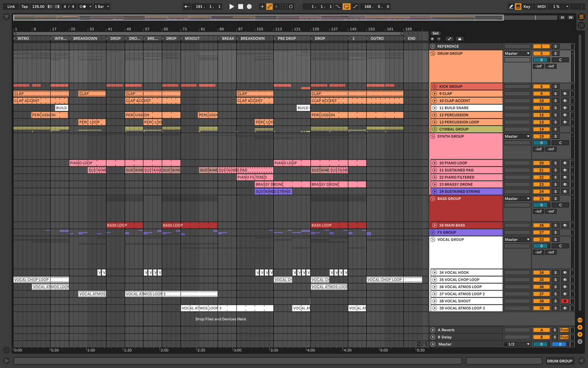The height and width of the screenshot is (368, 588).
Task: Click the Master track volume field
Action: (x=541, y=344)
